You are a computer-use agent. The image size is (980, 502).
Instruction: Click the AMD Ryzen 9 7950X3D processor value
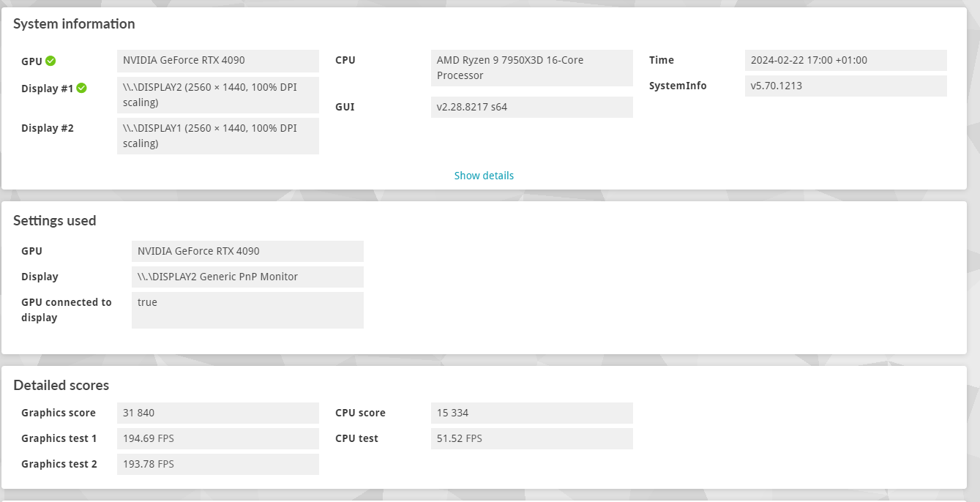pos(532,68)
